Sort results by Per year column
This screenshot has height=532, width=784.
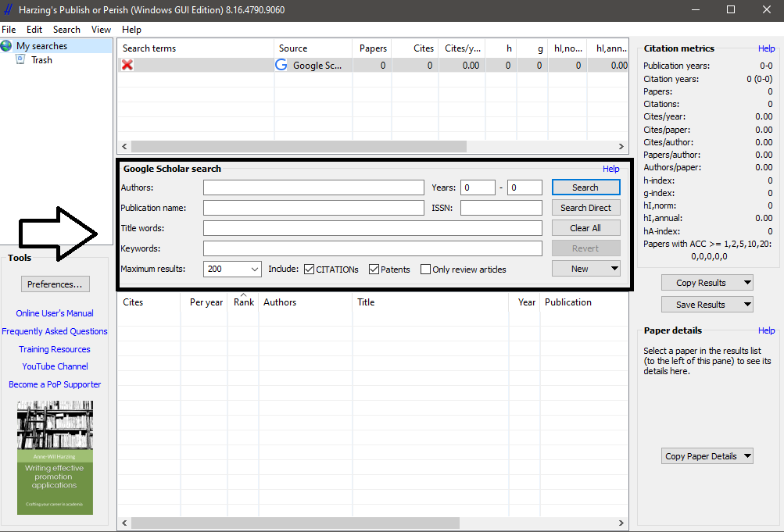(x=204, y=302)
